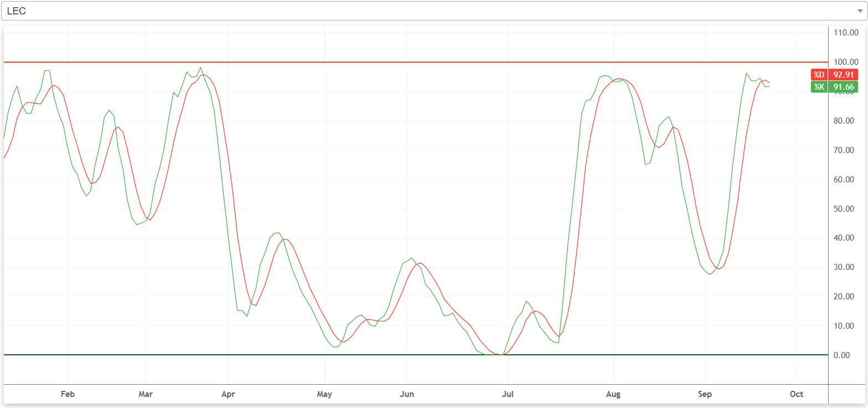Select the Feb label on time axis
Image resolution: width=868 pixels, height=408 pixels.
(x=68, y=394)
